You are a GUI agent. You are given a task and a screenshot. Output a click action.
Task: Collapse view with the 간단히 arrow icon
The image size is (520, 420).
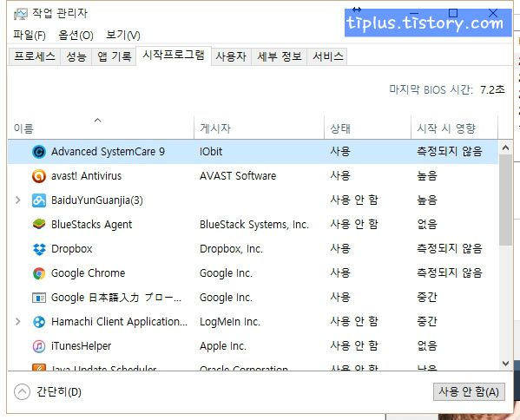[x=22, y=392]
